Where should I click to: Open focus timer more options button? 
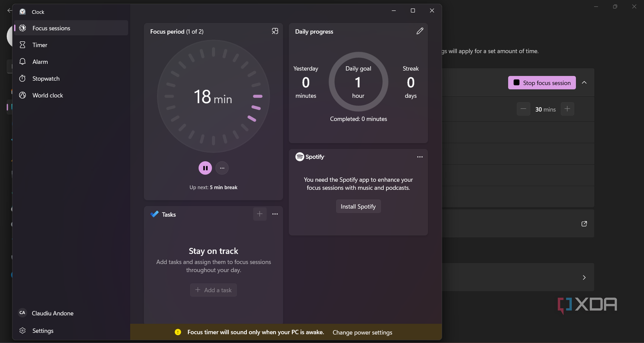pyautogui.click(x=222, y=168)
